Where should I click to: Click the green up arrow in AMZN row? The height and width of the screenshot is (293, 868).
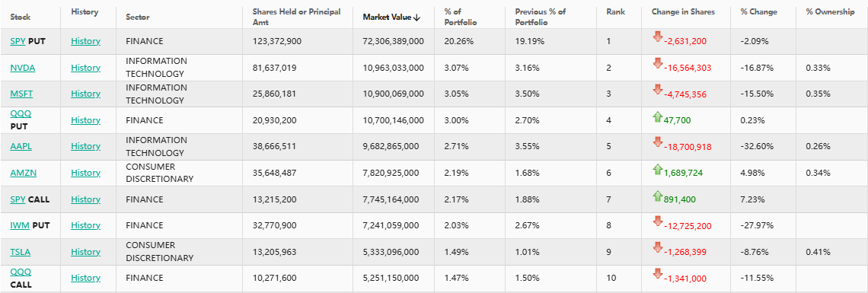point(658,169)
